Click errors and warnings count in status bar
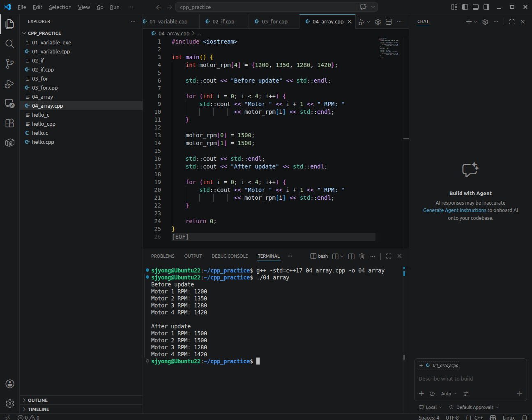Viewport: 532px width, 420px height. point(28,417)
